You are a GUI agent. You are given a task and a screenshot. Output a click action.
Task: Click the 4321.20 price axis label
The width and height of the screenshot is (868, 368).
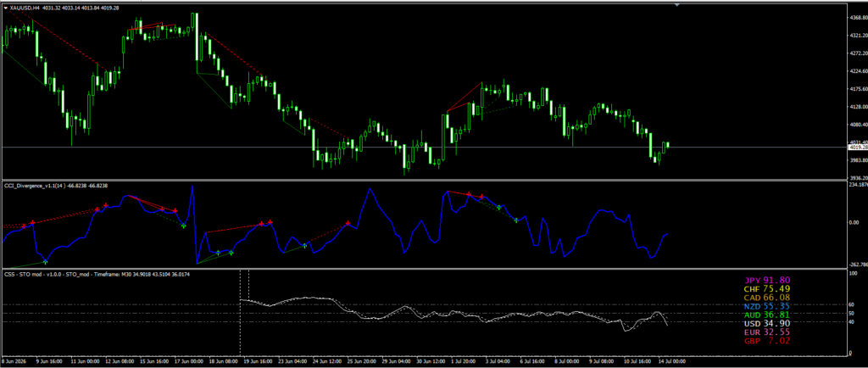point(858,36)
